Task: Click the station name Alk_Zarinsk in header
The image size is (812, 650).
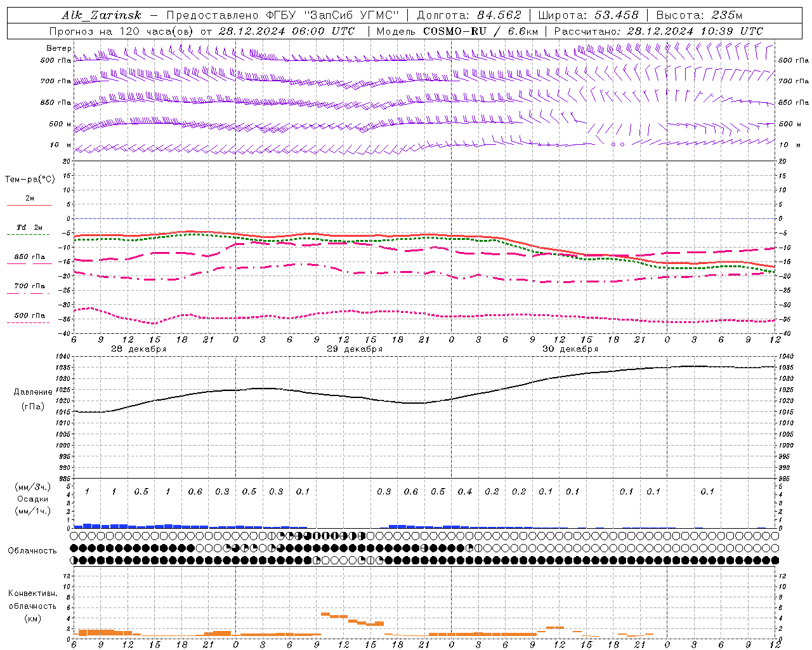Action: point(101,15)
